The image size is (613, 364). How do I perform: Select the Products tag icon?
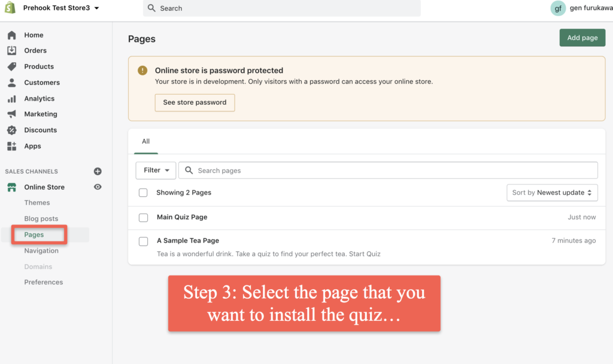[12, 66]
